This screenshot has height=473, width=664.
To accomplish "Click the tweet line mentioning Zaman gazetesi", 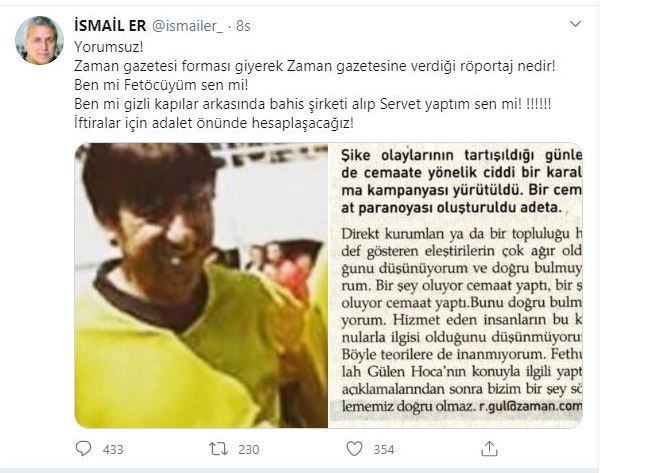I will (x=315, y=66).
